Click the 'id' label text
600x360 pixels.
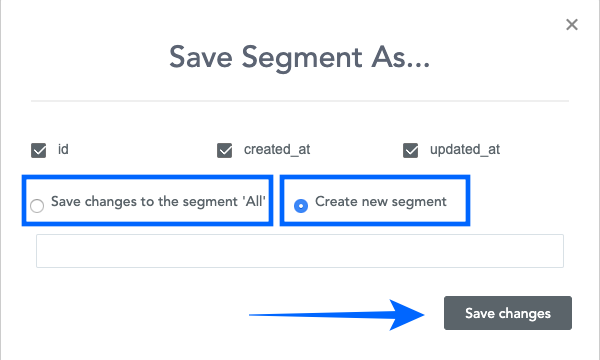click(63, 149)
